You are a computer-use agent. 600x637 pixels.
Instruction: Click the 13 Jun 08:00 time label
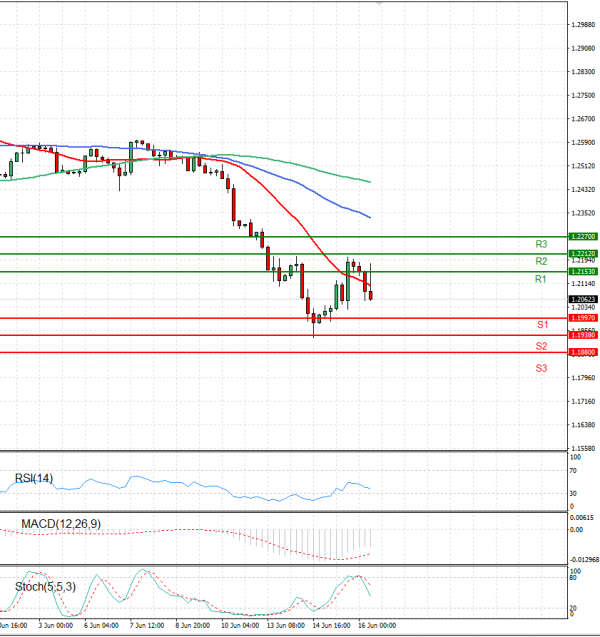click(286, 625)
